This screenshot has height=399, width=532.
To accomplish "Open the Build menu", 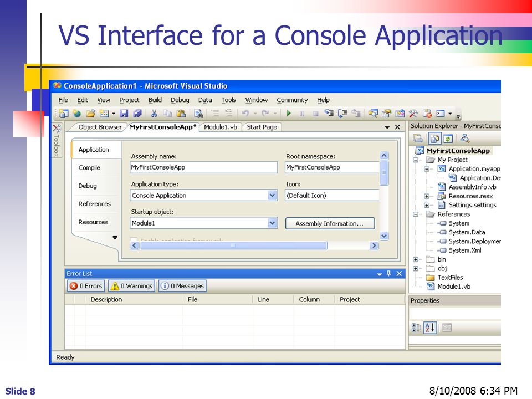I will point(155,100).
